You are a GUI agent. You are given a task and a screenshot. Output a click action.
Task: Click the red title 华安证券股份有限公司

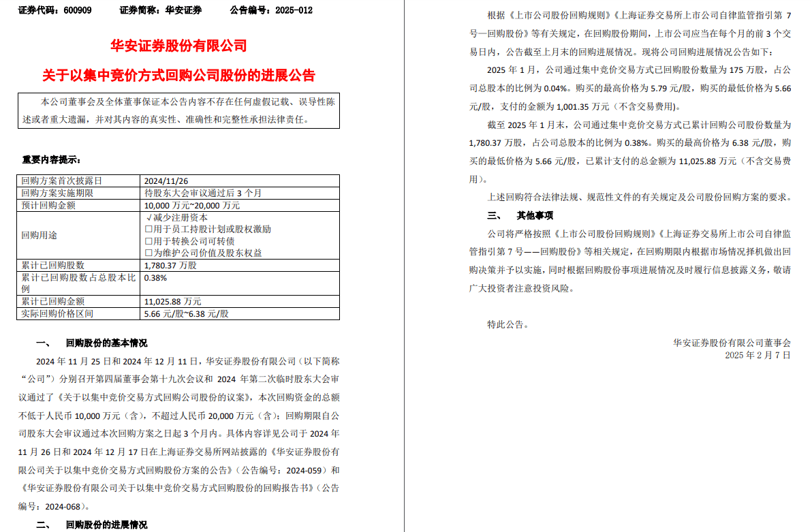point(178,46)
